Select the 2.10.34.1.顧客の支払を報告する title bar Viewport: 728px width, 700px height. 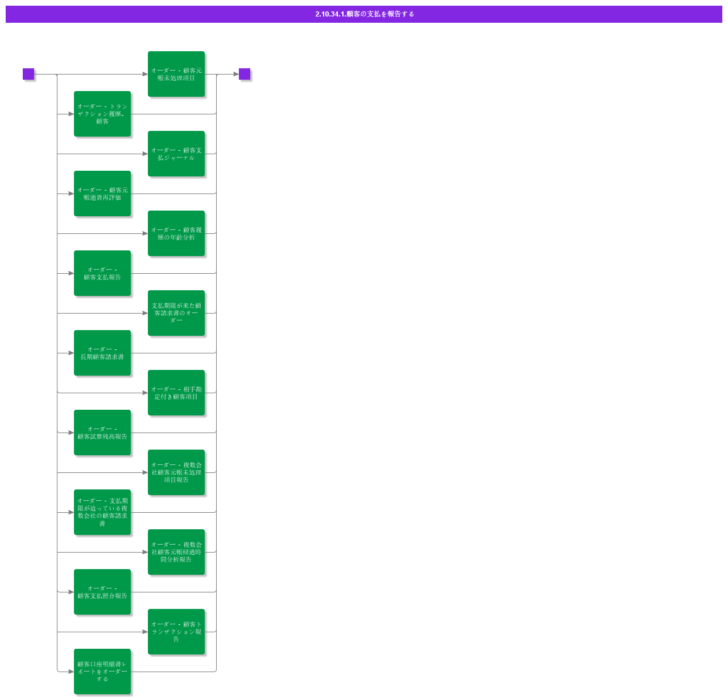pos(364,14)
